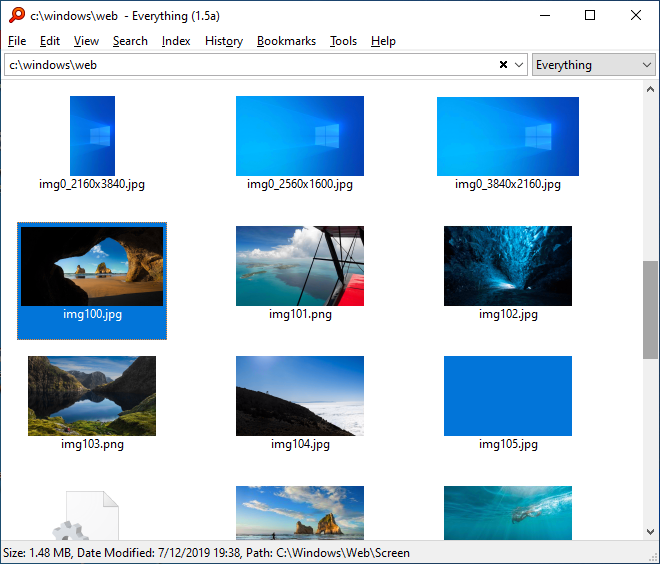The image size is (660, 564).
Task: Select img103.png mountain lake thumbnail
Action: tap(92, 396)
